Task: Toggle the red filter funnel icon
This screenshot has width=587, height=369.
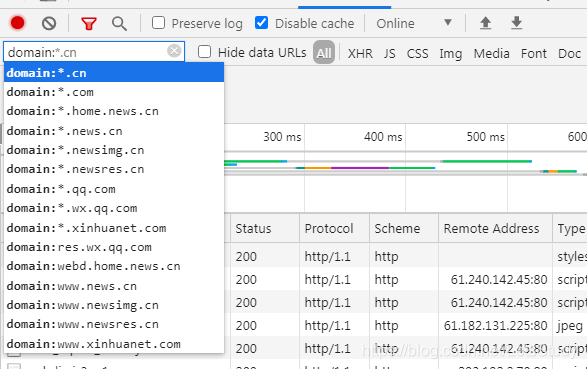Action: click(x=89, y=24)
